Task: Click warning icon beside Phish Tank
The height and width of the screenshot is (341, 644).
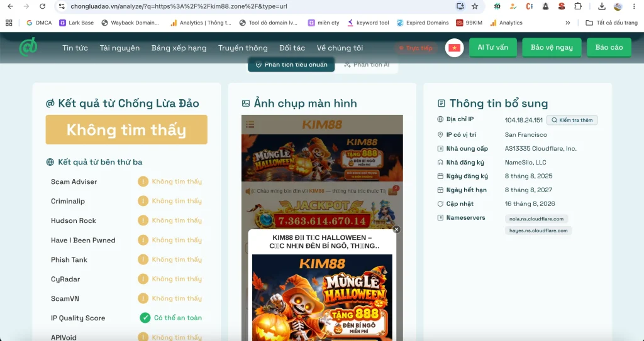Action: tap(143, 259)
